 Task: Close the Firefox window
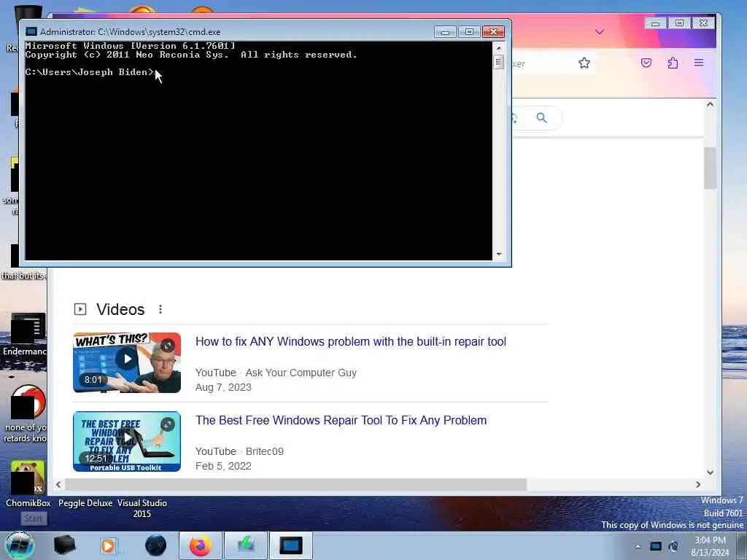tap(704, 23)
